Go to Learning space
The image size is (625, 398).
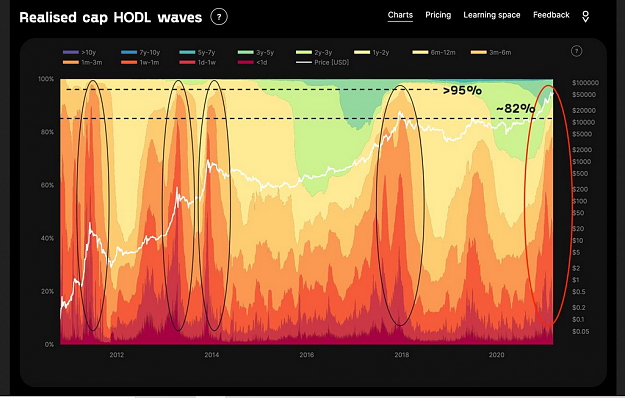coord(492,15)
